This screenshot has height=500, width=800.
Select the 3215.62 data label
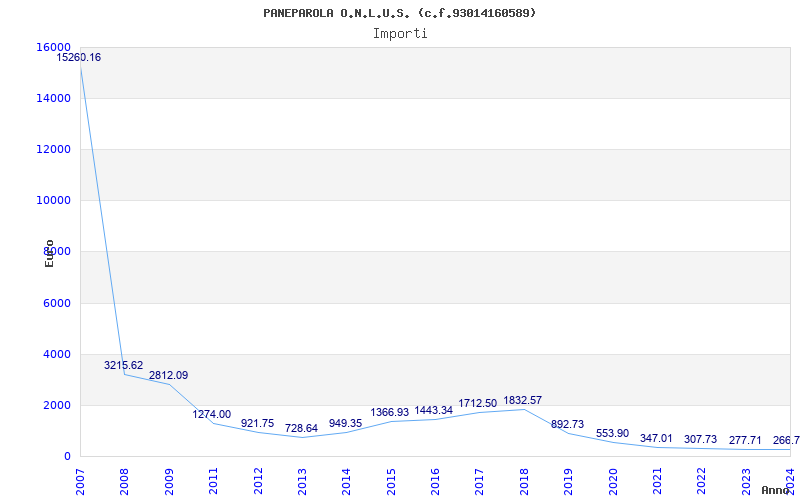(123, 365)
